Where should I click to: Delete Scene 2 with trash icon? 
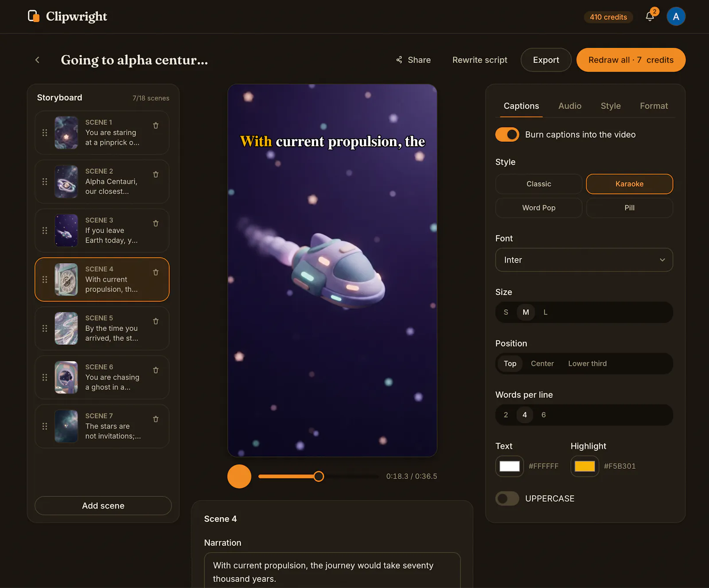(156, 175)
